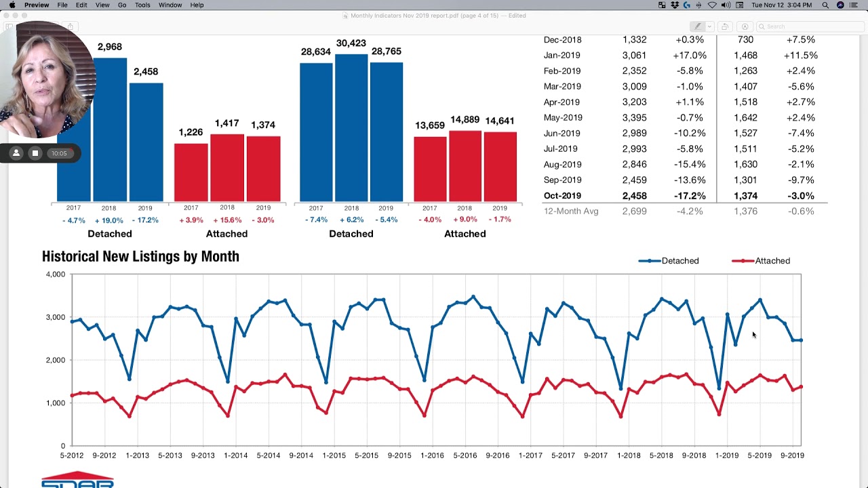Click the 14,889 bar value label

pyautogui.click(x=465, y=120)
